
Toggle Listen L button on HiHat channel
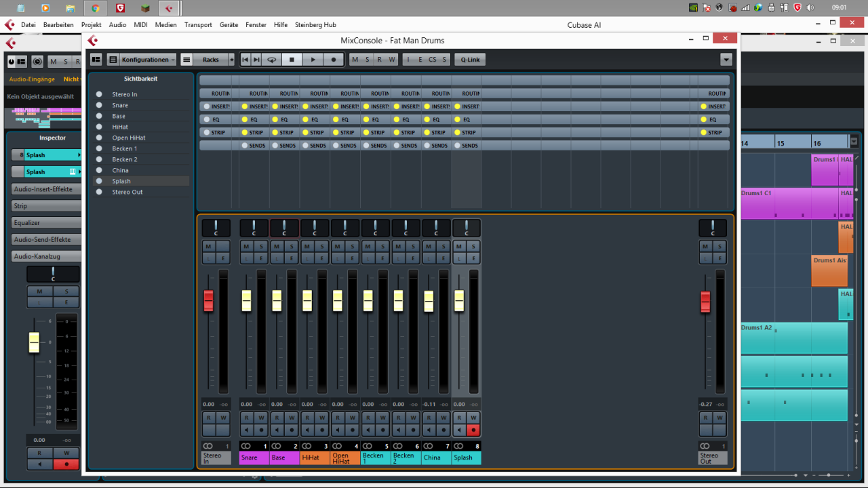pyautogui.click(x=307, y=258)
